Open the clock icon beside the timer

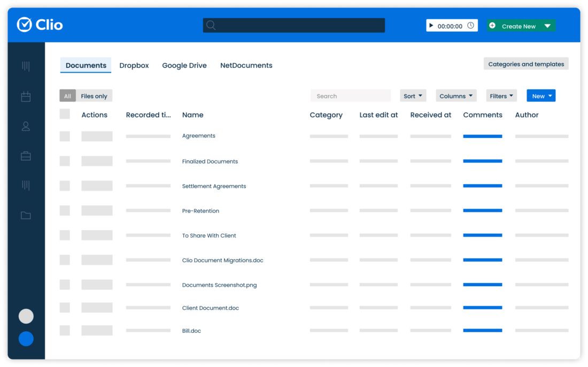pyautogui.click(x=470, y=25)
